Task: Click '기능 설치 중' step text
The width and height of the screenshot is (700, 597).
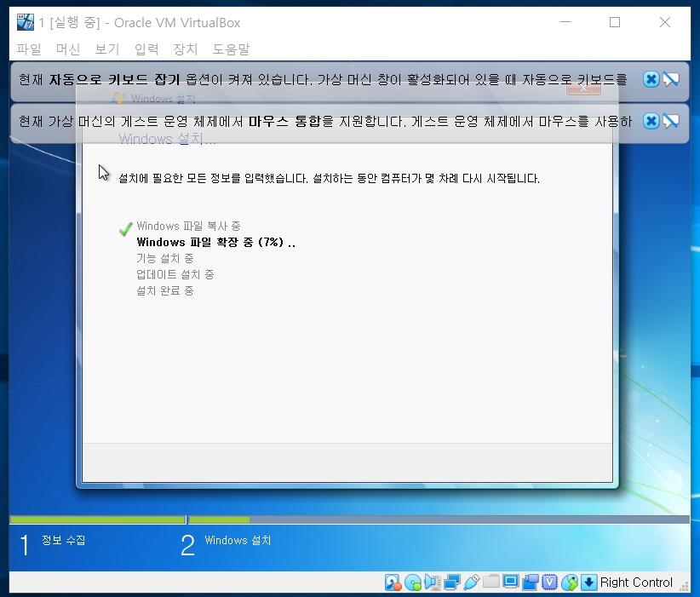Action: (165, 258)
